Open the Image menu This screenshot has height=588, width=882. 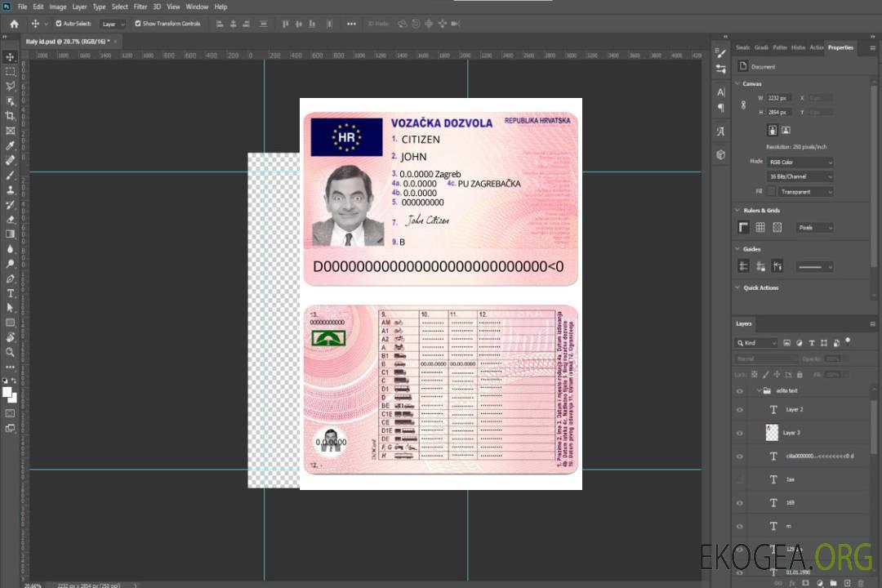[58, 7]
